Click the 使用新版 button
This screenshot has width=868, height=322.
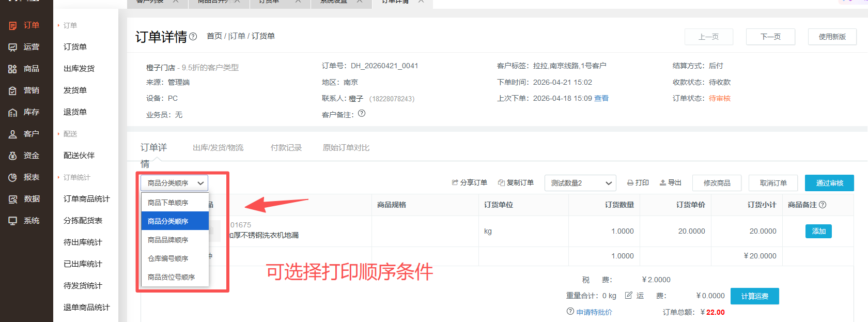[832, 37]
